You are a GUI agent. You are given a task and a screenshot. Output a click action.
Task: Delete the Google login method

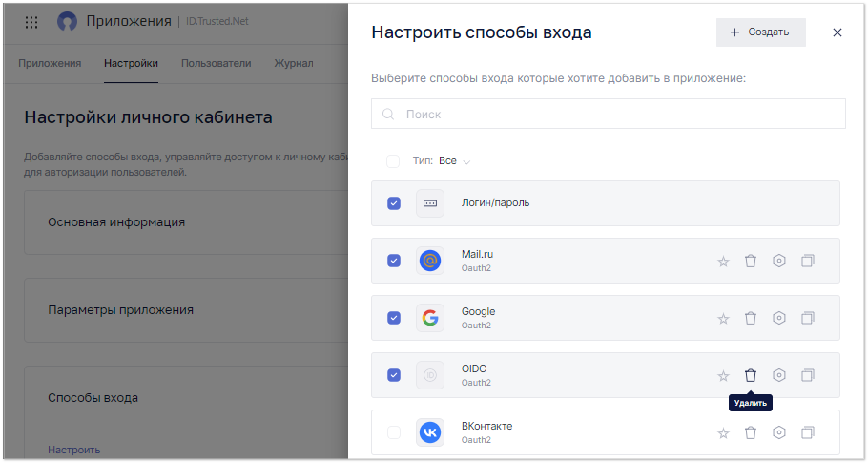(750, 318)
